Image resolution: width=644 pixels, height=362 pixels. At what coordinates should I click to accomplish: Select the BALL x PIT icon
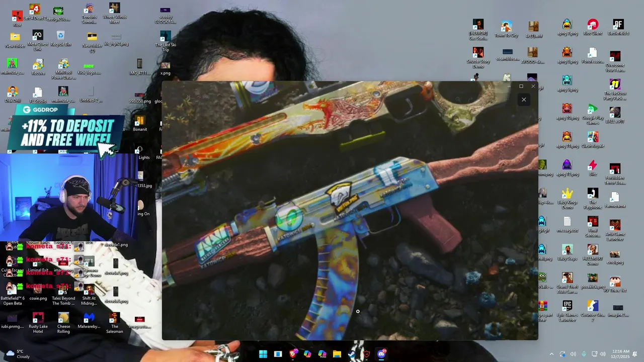pyautogui.click(x=615, y=115)
